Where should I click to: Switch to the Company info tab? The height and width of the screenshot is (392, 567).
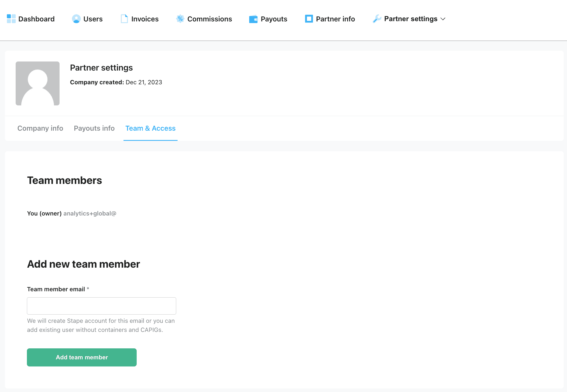pos(40,128)
